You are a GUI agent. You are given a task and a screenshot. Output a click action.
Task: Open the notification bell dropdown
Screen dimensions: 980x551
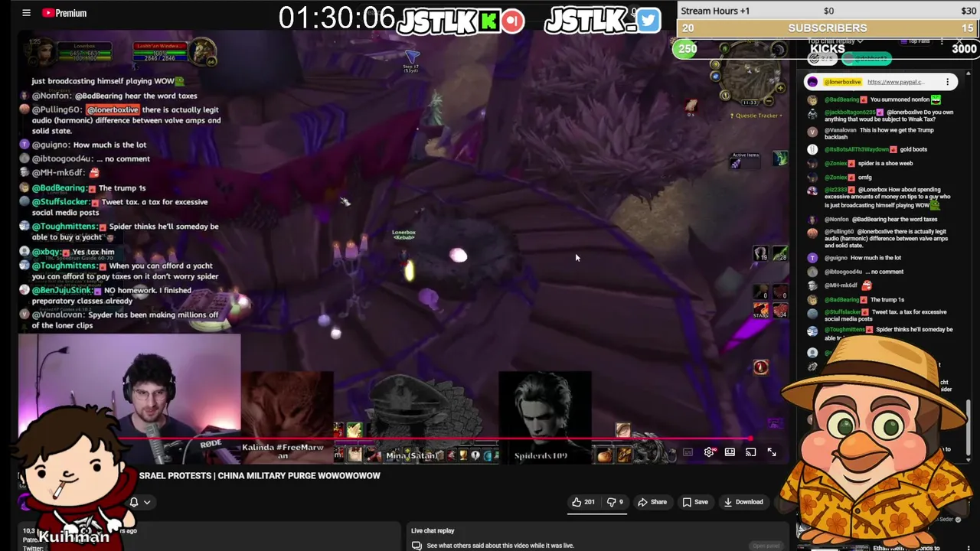pyautogui.click(x=140, y=502)
